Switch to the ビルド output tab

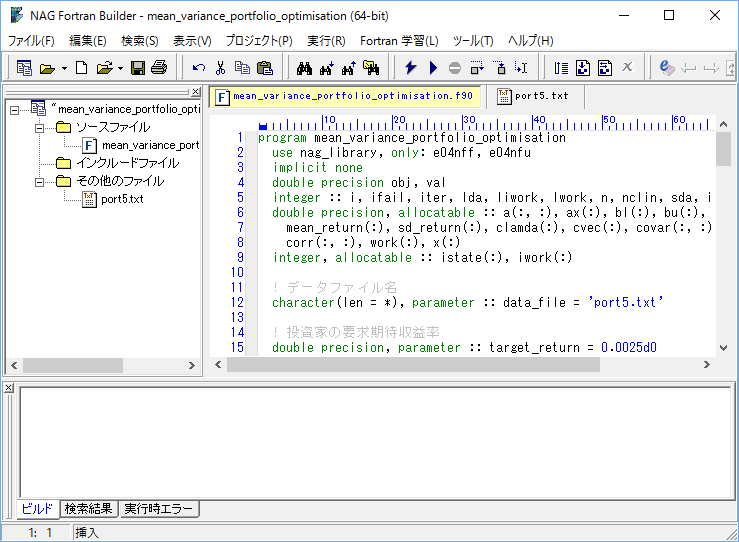coord(37,509)
